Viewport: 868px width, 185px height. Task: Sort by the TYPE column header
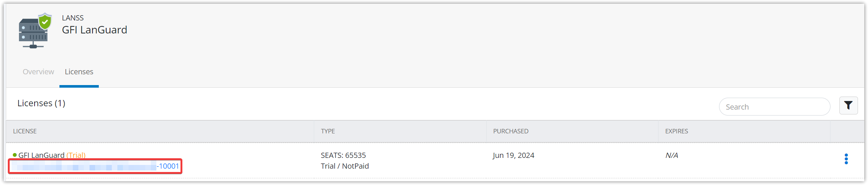pyautogui.click(x=328, y=131)
